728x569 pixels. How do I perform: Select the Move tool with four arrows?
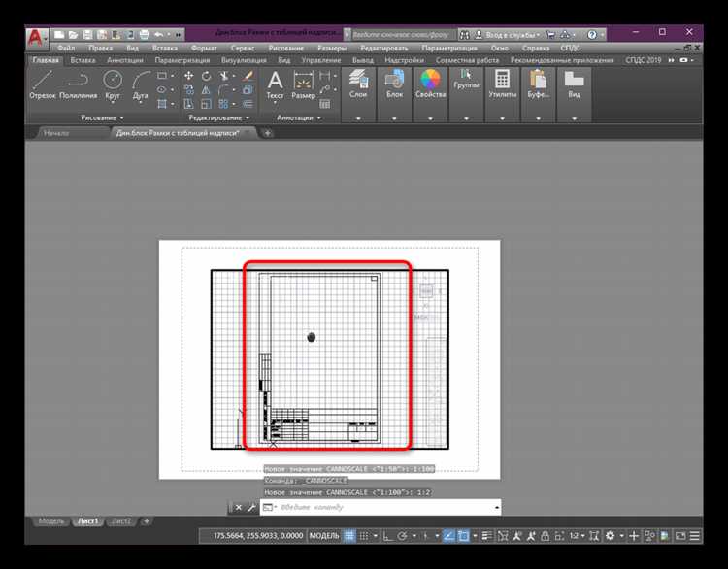188,76
